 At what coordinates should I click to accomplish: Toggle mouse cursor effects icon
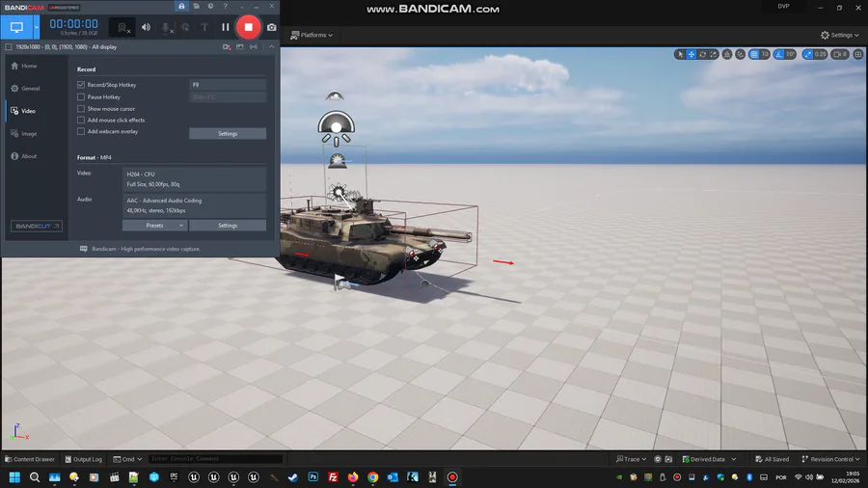(x=185, y=27)
